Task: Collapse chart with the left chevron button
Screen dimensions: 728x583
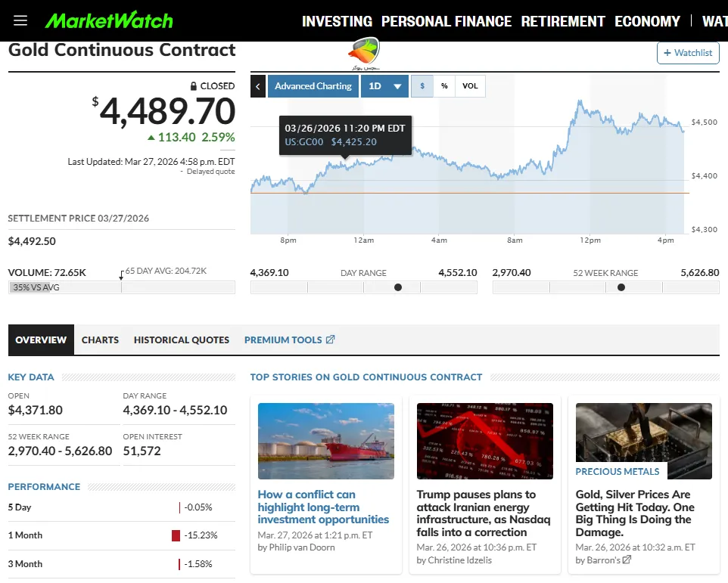Action: 258,86
